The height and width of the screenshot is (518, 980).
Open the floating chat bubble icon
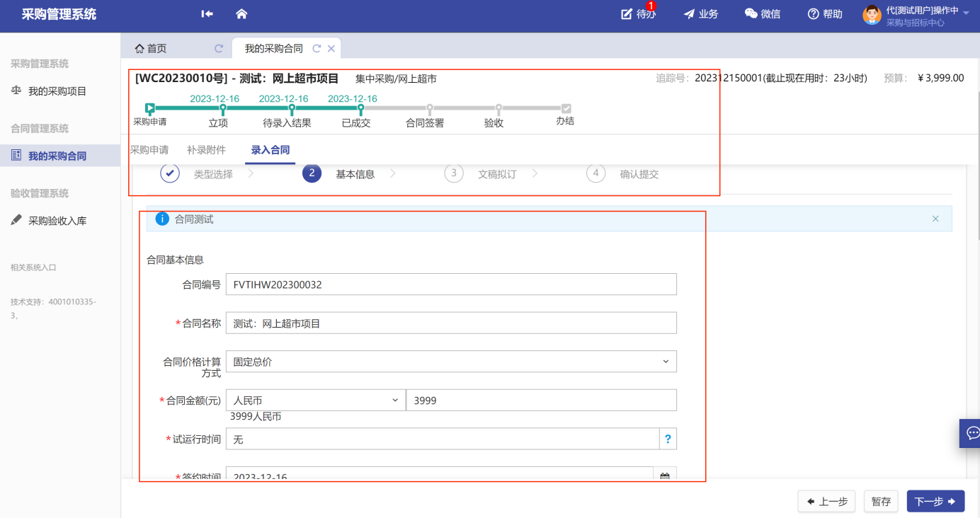pos(972,432)
